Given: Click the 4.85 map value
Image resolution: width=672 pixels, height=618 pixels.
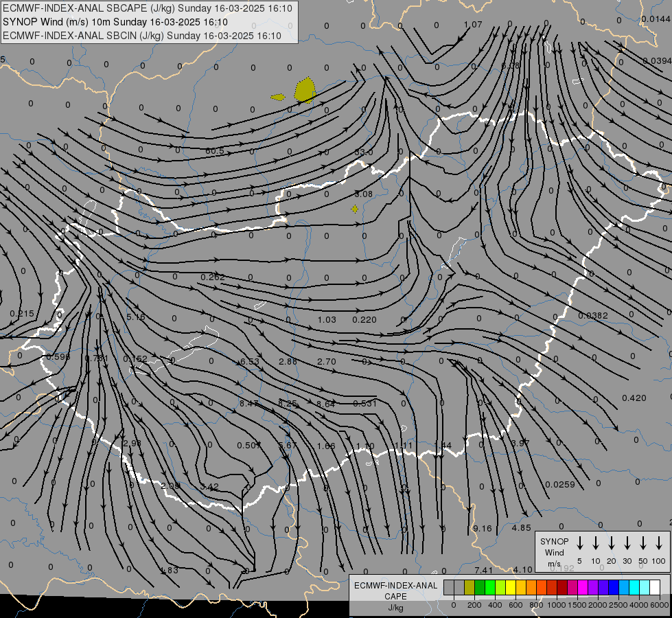Looking at the screenshot, I should [522, 528].
